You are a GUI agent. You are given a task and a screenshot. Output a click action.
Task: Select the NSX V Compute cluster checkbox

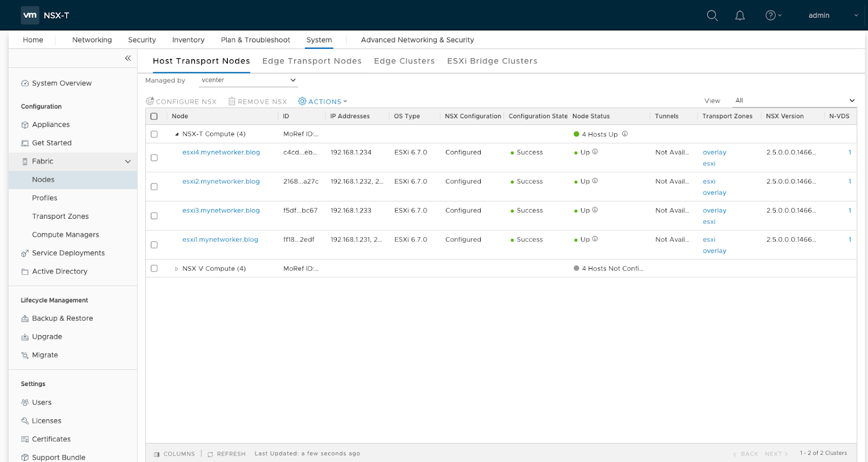[154, 269]
